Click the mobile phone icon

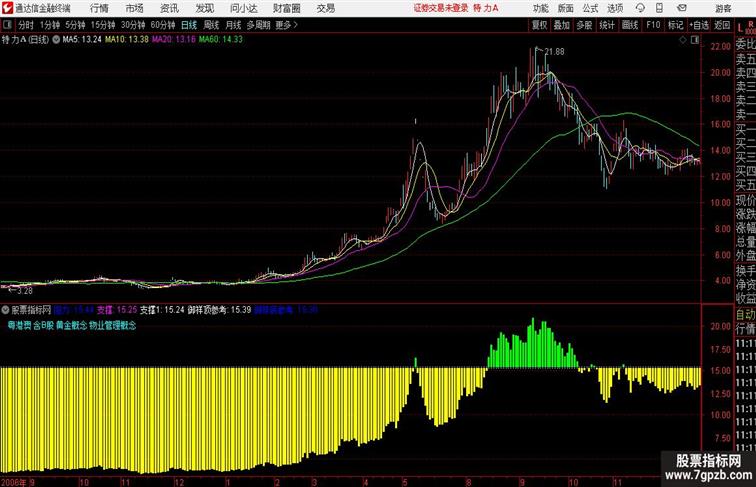click(659, 8)
